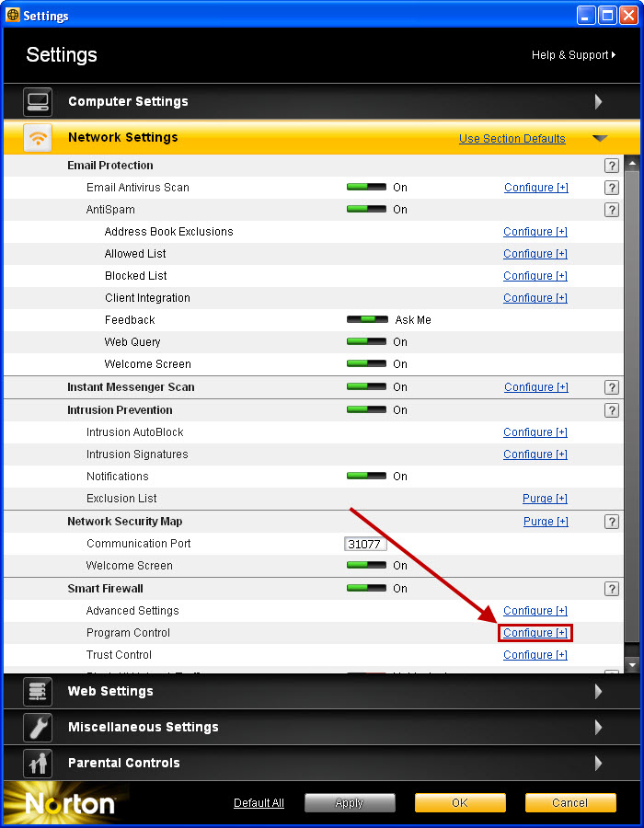Expand Computer Settings section arrow
The image size is (644, 828).
pos(599,101)
